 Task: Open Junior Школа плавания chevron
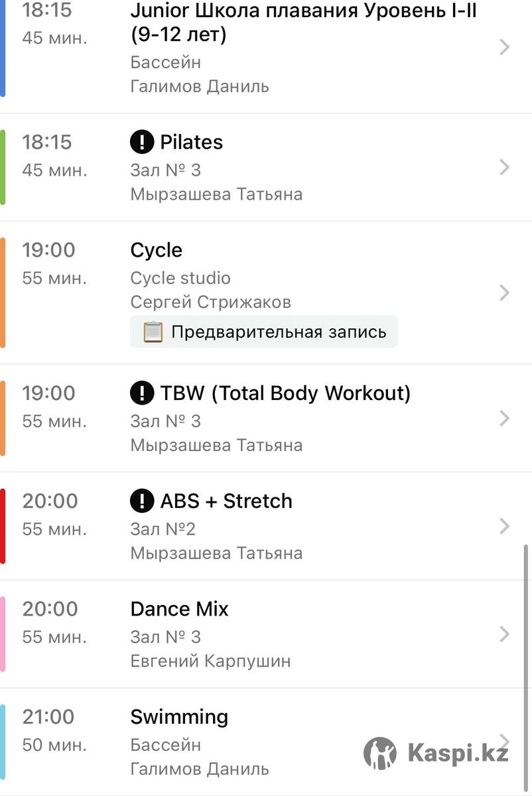[504, 47]
